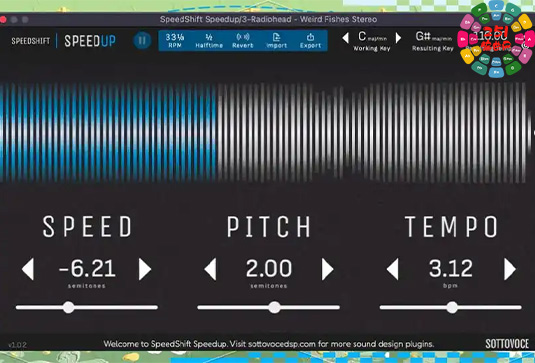Apply the Halftime preset

click(209, 41)
